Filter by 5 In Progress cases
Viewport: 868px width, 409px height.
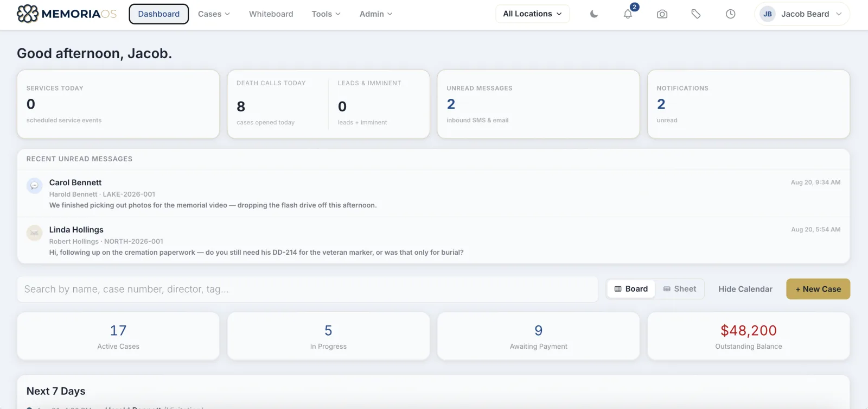point(328,336)
